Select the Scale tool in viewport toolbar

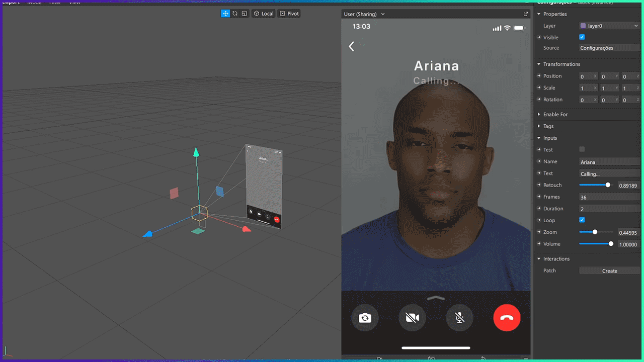pyautogui.click(x=244, y=14)
